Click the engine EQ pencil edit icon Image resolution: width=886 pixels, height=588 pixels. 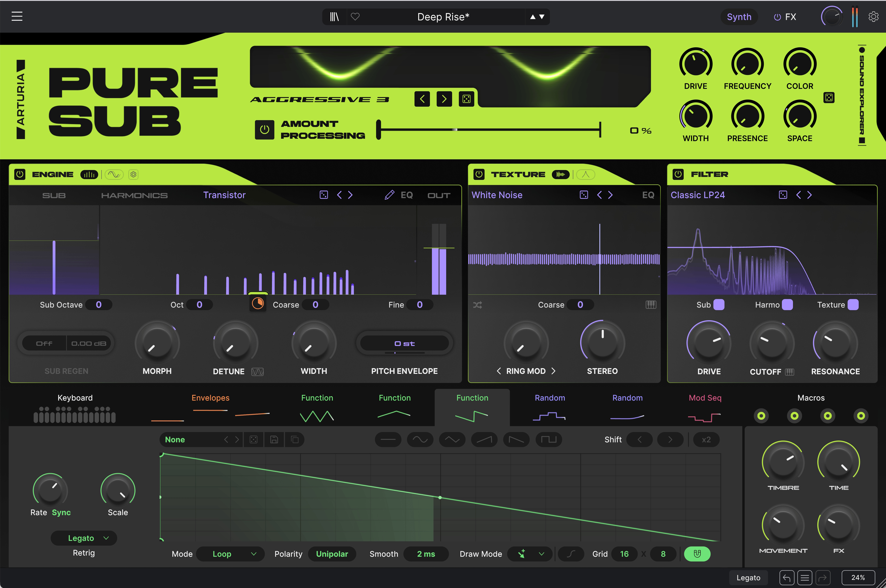pyautogui.click(x=390, y=195)
